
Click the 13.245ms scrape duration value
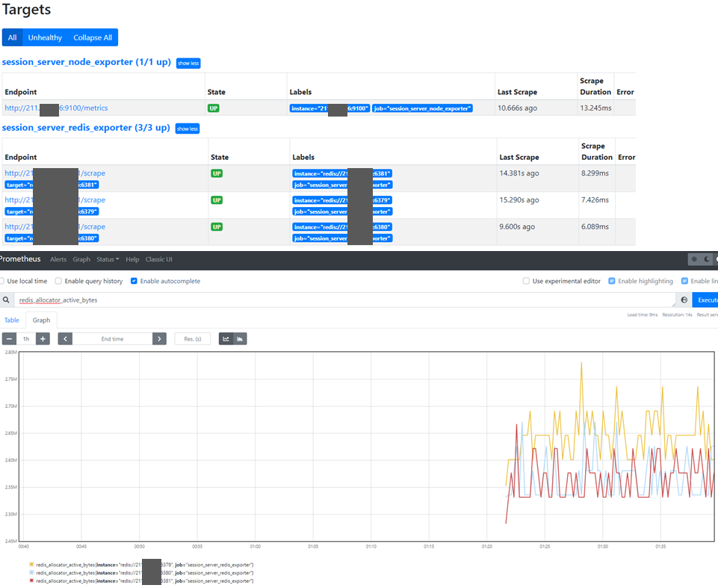pyautogui.click(x=595, y=108)
